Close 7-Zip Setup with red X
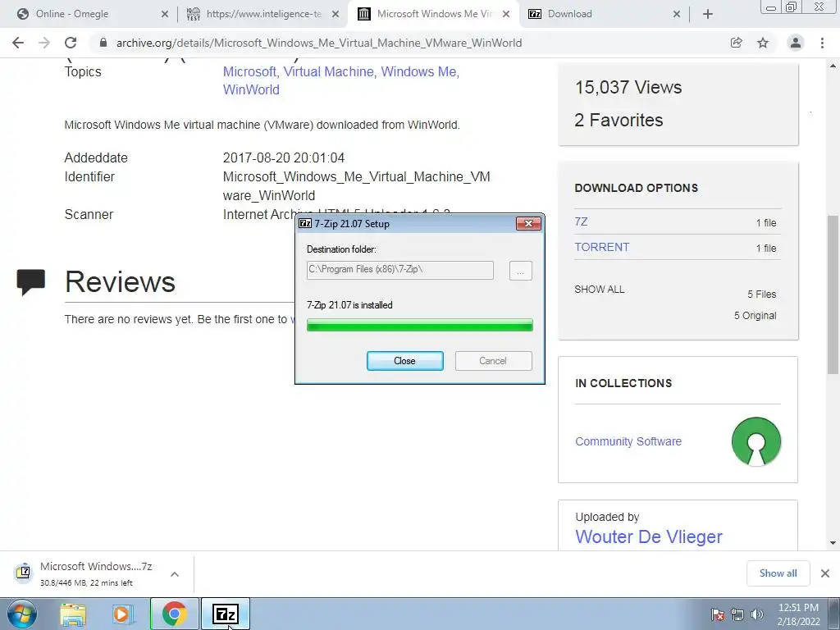Image resolution: width=840 pixels, height=630 pixels. click(528, 223)
